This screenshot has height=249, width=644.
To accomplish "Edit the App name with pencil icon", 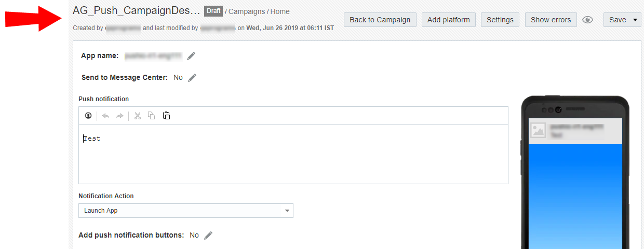I will pyautogui.click(x=192, y=56).
